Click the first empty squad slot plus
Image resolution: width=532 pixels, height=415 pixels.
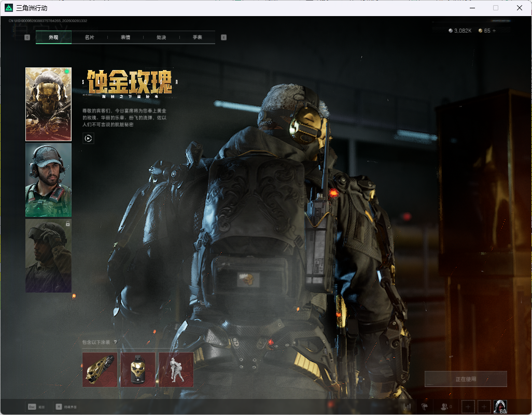tap(468, 407)
